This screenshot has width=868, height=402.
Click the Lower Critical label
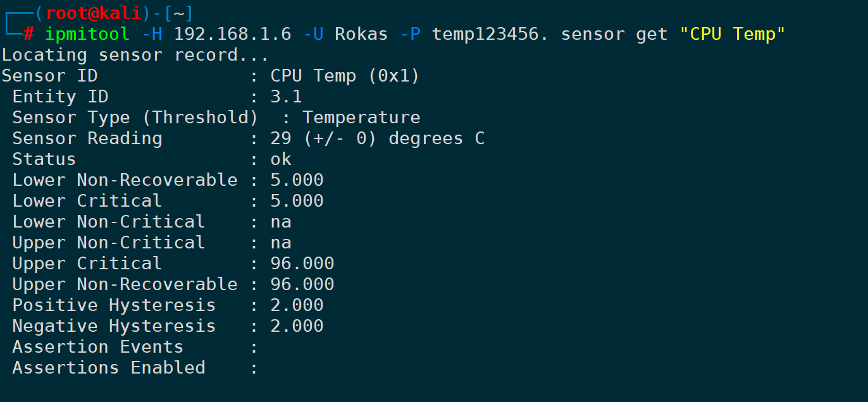[87, 201]
